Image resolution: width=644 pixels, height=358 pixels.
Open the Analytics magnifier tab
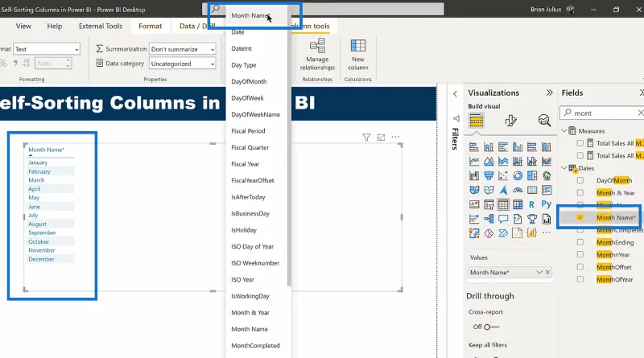click(x=544, y=121)
